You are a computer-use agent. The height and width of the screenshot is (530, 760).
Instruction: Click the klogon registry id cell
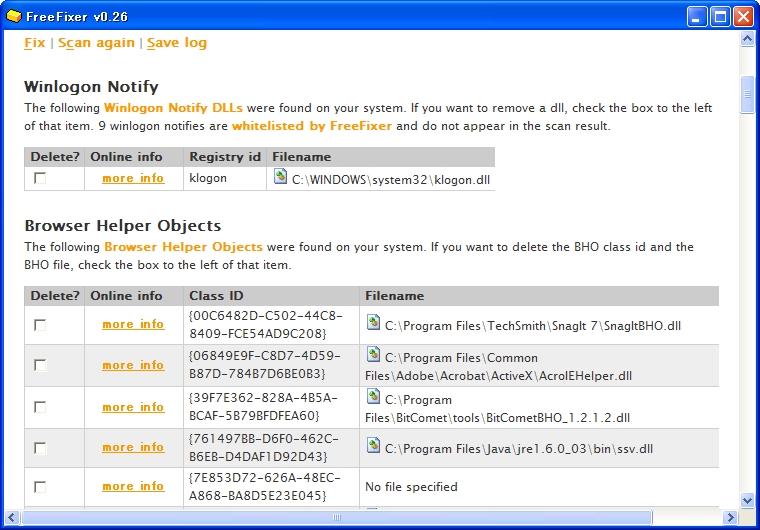pyautogui.click(x=224, y=178)
